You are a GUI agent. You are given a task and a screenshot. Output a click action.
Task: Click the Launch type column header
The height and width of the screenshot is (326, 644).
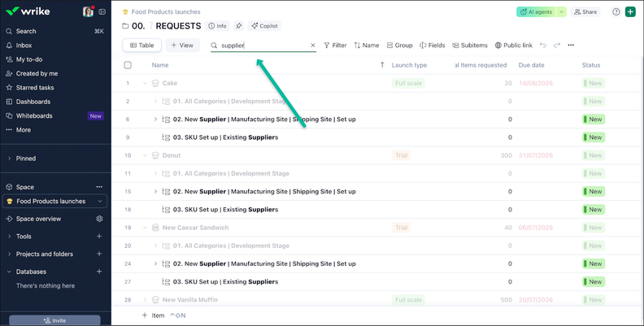[409, 65]
